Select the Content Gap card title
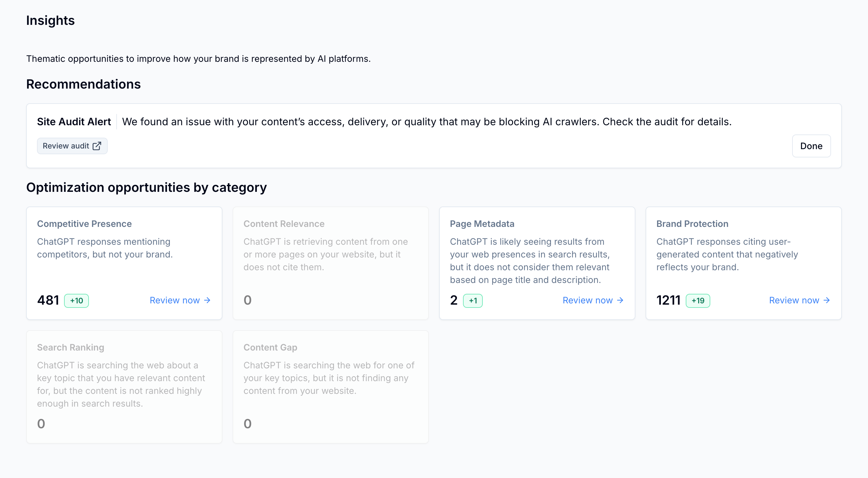Viewport: 868px width, 478px height. [x=270, y=347]
